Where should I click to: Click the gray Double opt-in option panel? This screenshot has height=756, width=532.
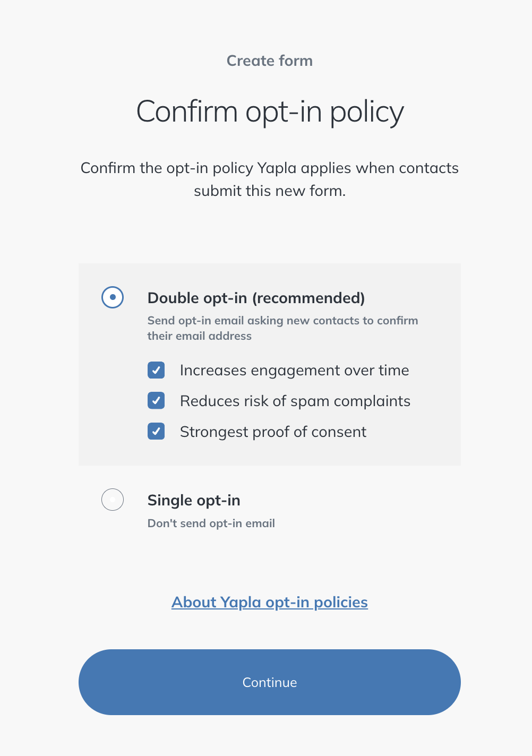click(x=270, y=364)
